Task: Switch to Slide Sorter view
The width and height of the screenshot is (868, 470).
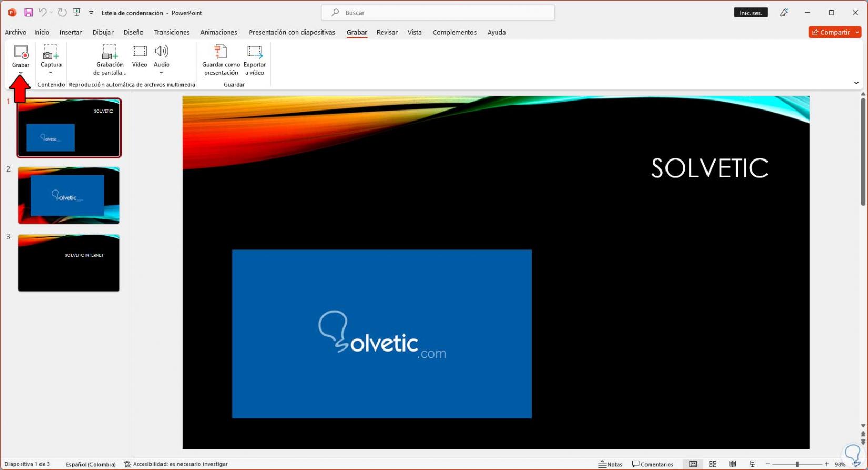Action: pyautogui.click(x=713, y=464)
